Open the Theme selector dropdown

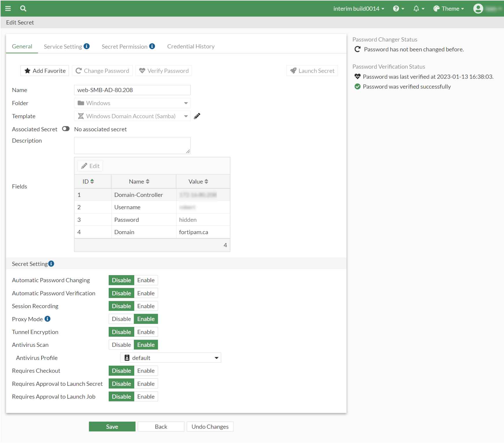click(x=448, y=8)
